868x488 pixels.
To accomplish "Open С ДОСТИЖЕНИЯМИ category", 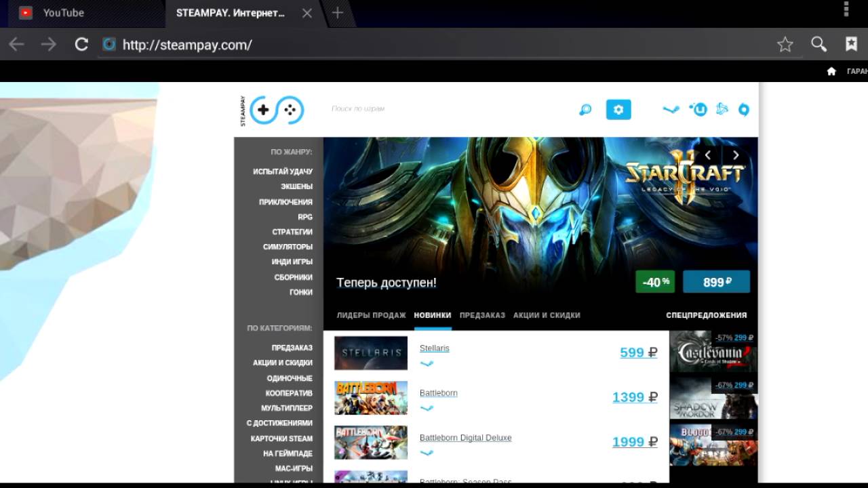I will point(279,423).
